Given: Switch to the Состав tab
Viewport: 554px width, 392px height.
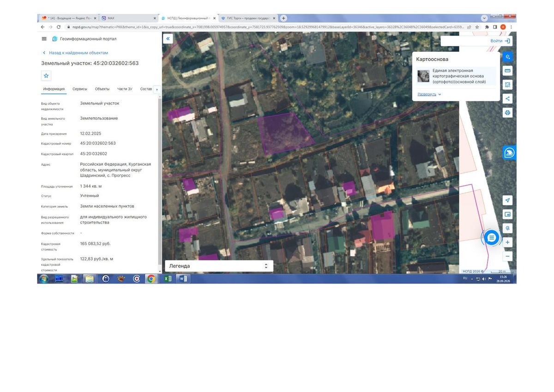Looking at the screenshot, I should pyautogui.click(x=146, y=89).
